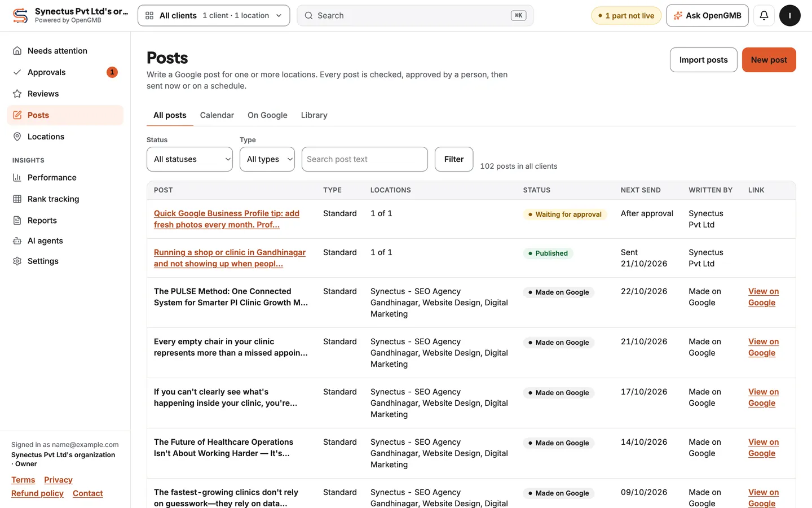The width and height of the screenshot is (812, 508).
Task: Click the Approvals count badge
Action: tap(112, 72)
